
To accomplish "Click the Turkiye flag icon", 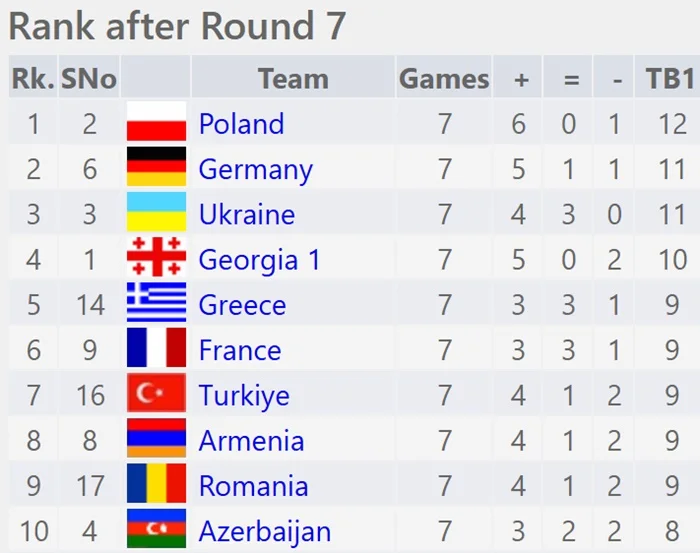I will 156,395.
